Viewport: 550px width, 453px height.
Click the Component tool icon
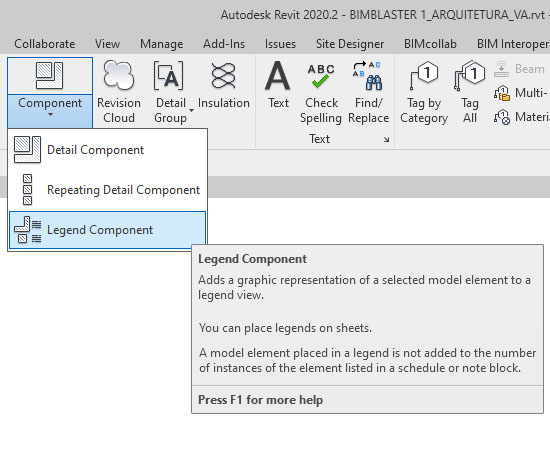pos(50,75)
